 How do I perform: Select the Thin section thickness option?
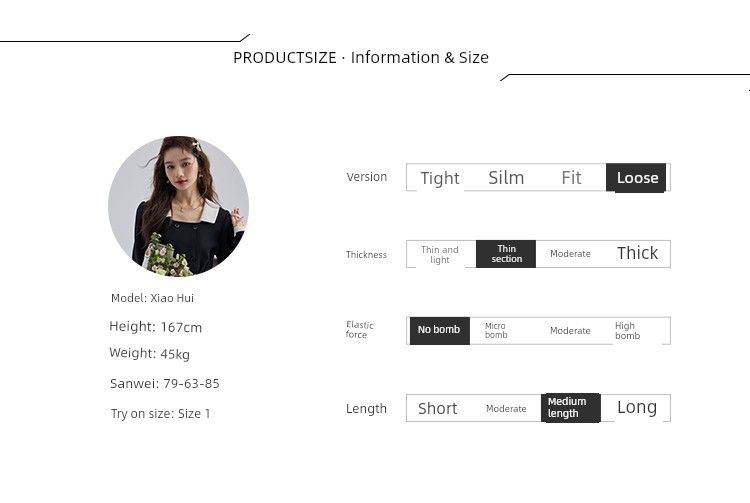pyautogui.click(x=506, y=254)
